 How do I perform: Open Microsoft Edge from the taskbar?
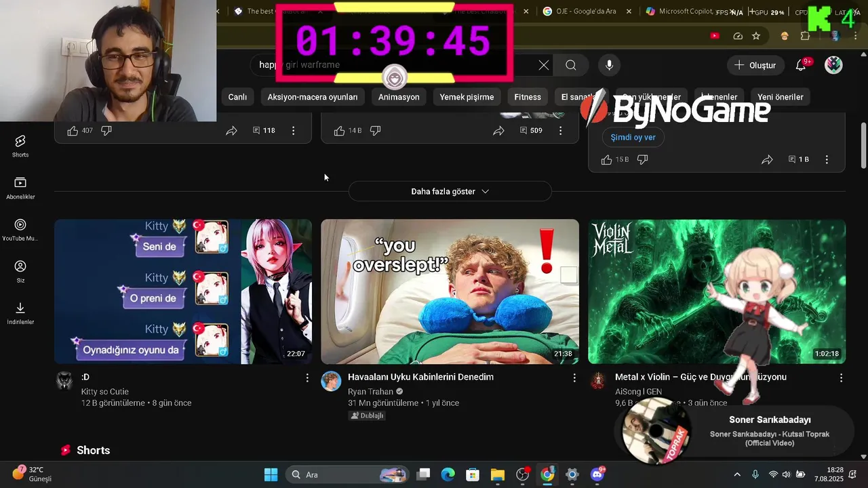(x=448, y=474)
